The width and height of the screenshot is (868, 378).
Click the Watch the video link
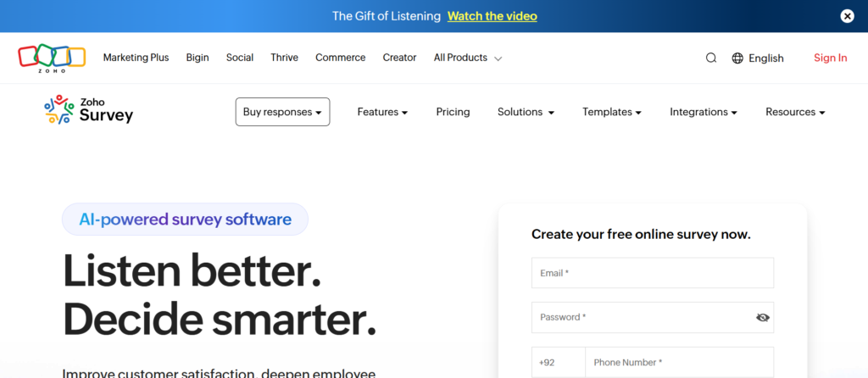(492, 16)
